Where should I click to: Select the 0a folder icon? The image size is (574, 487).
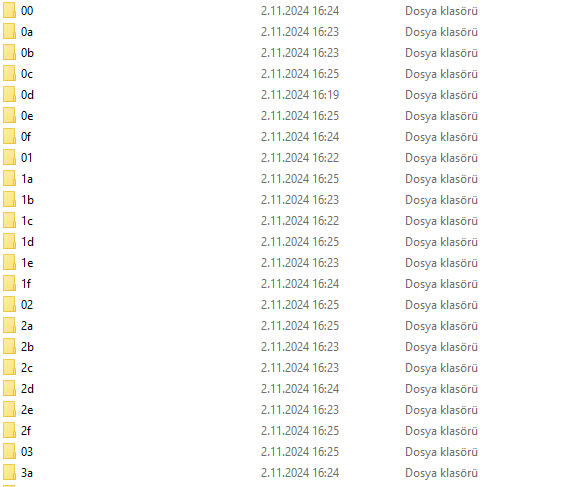point(10,31)
